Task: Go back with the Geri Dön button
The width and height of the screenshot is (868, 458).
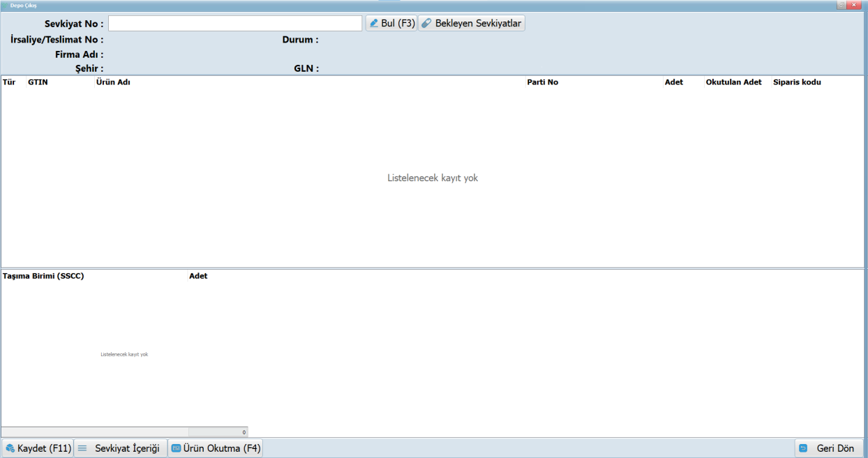Action: coord(828,448)
